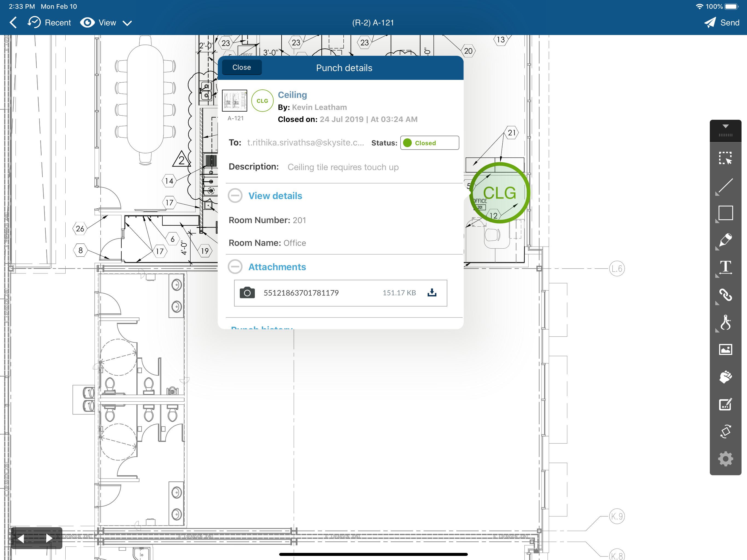Tap the L.6 grid bubble on drawing
This screenshot has height=560, width=747.
(617, 269)
